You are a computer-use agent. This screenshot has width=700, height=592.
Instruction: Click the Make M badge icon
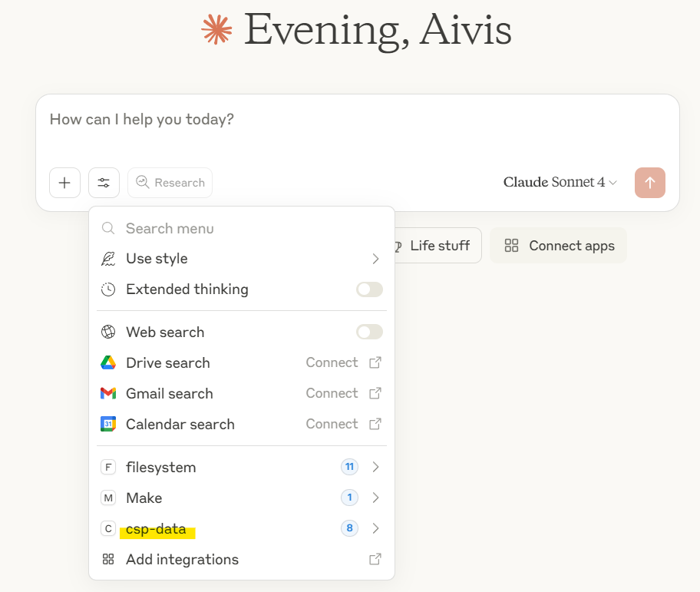click(108, 498)
